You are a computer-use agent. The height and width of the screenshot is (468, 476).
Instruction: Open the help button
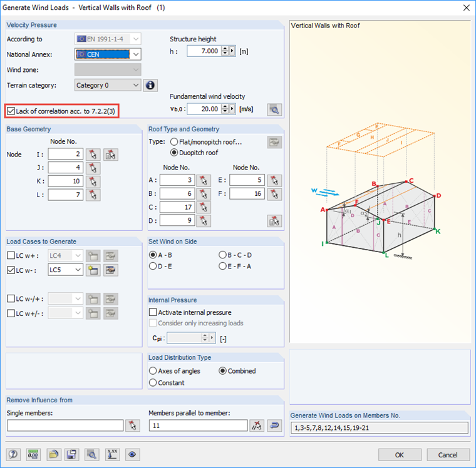tap(13, 454)
